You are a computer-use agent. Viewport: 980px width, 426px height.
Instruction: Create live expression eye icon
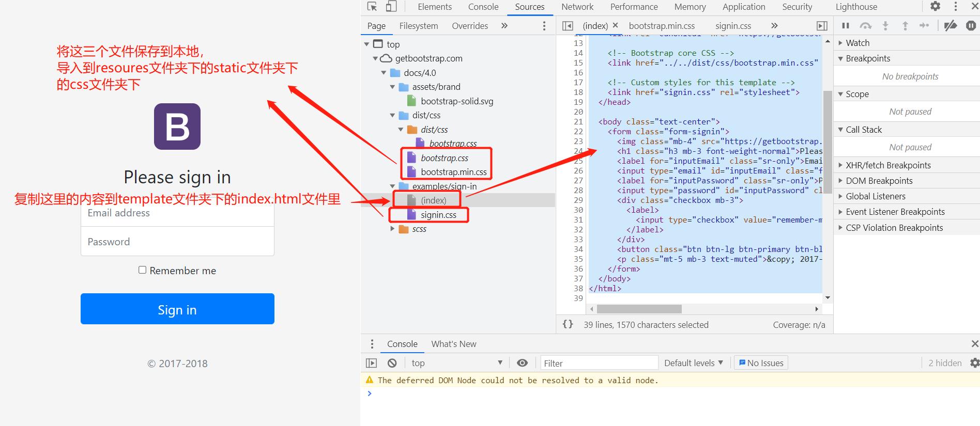click(x=523, y=363)
